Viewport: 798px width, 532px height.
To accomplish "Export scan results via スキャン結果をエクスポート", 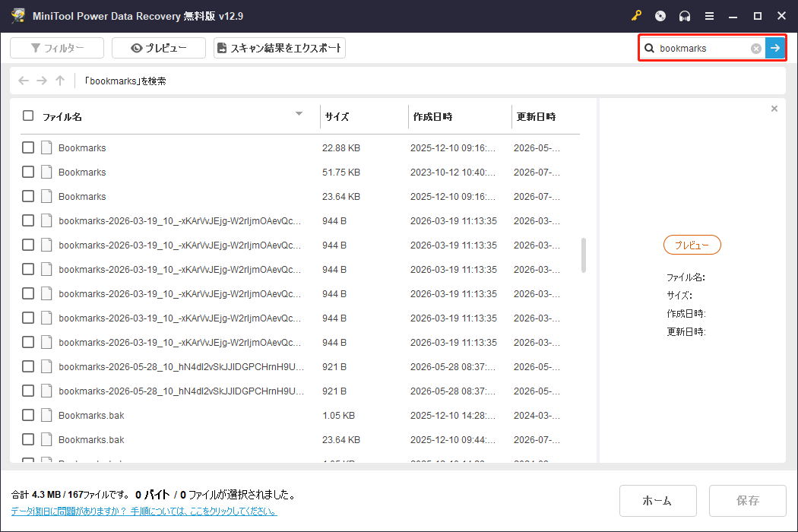I will tap(280, 48).
